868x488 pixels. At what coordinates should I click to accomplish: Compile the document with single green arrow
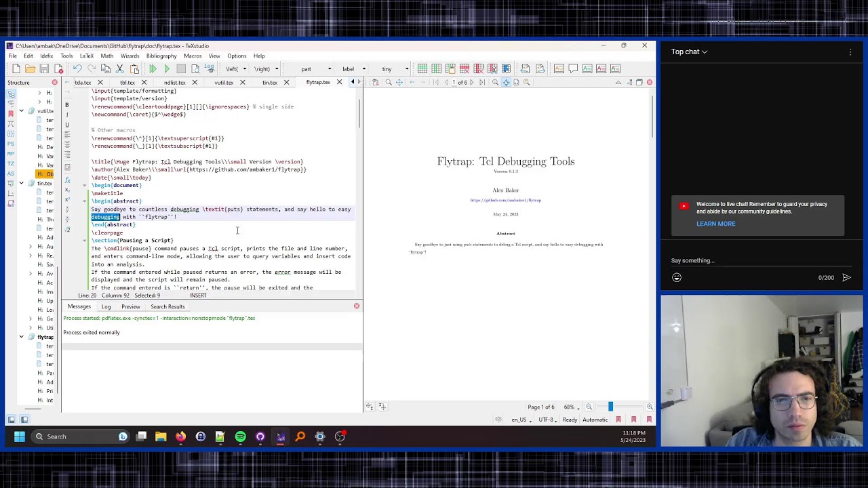coord(167,68)
